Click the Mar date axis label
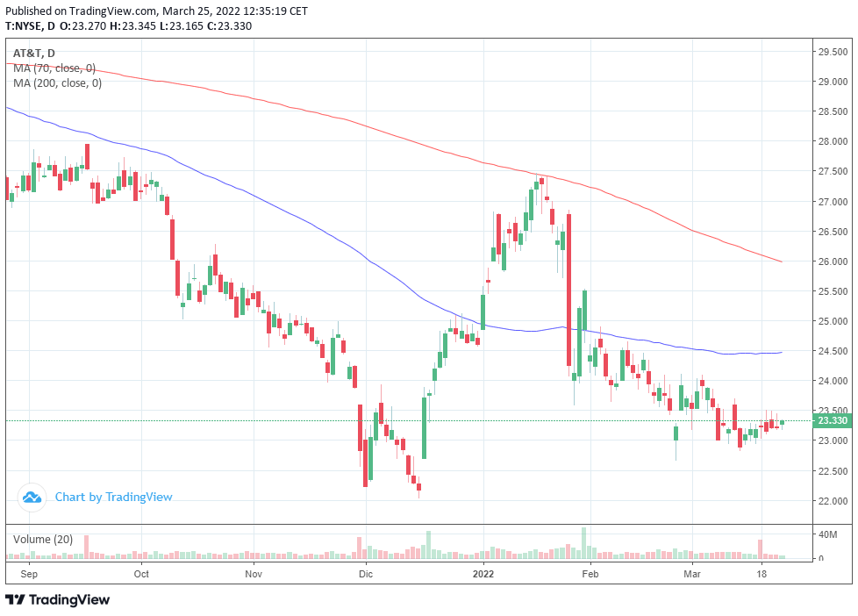The width and height of the screenshot is (858, 616). click(692, 574)
